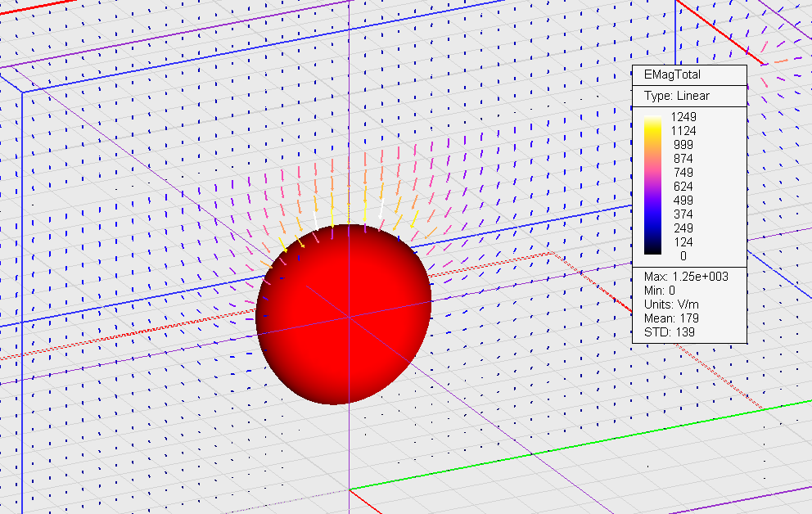Click the 1249 top scale value
Screen dimensions: 812x514
(683, 117)
